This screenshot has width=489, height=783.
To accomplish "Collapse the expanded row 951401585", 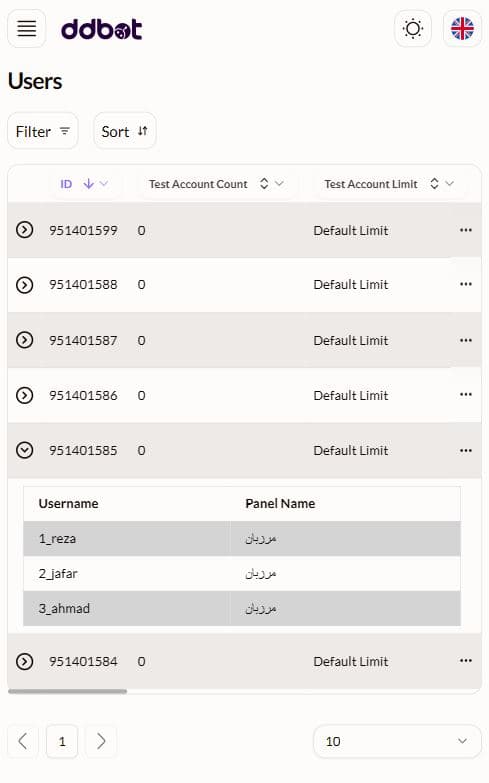I will [x=24, y=450].
